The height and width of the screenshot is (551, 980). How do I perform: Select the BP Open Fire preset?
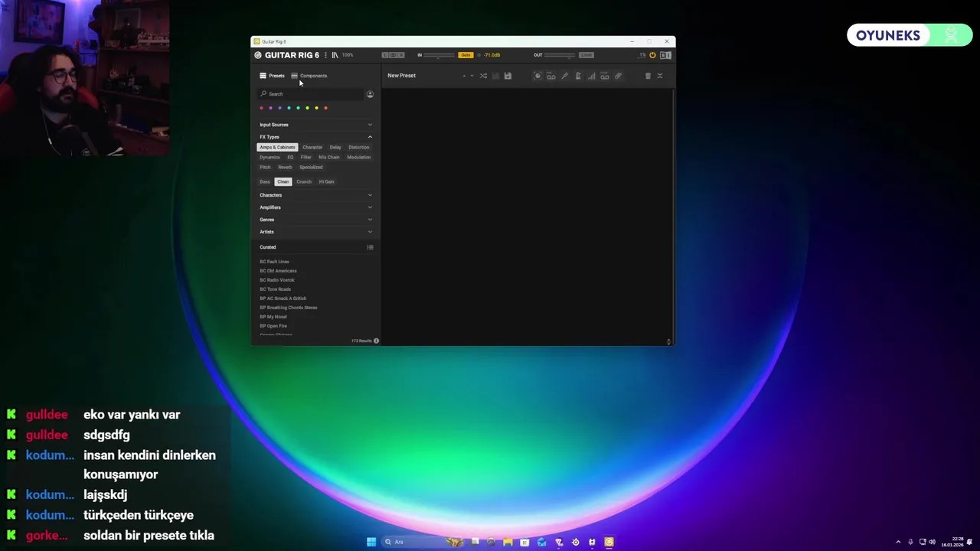pos(273,326)
